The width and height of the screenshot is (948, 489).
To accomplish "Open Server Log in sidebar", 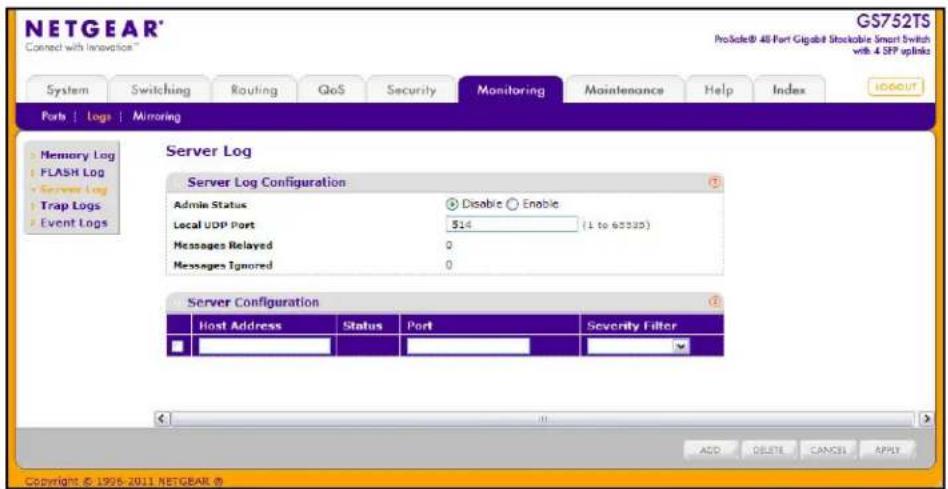I will [x=73, y=190].
